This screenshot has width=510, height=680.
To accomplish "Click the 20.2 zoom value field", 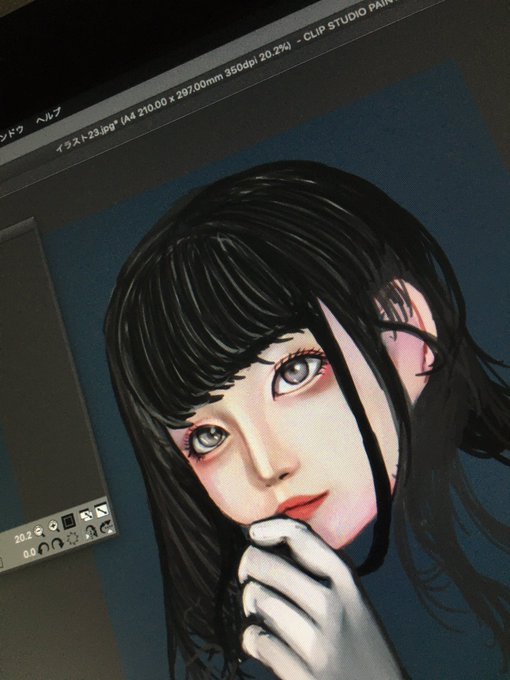I will 23,538.
